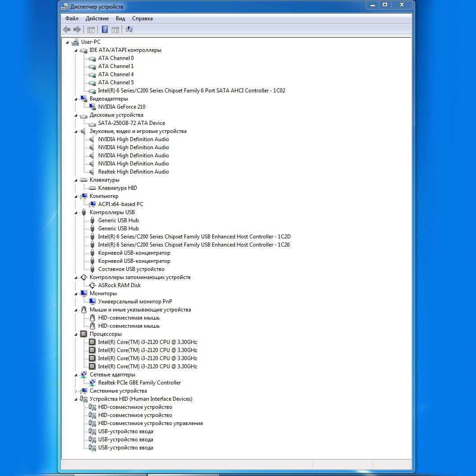Select Intel USB Enhanced Host Controller 1C26

click(194, 245)
